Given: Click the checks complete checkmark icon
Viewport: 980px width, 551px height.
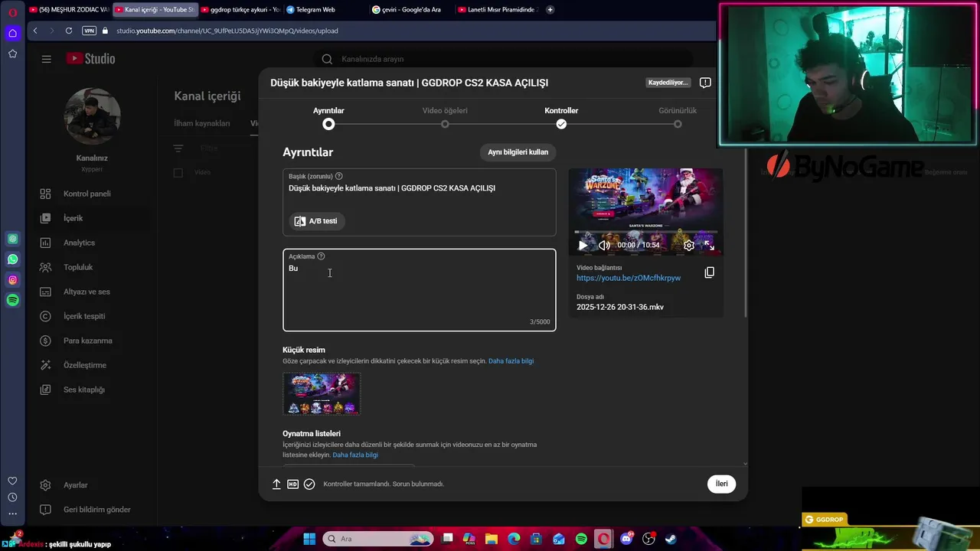Looking at the screenshot, I should [x=309, y=484].
